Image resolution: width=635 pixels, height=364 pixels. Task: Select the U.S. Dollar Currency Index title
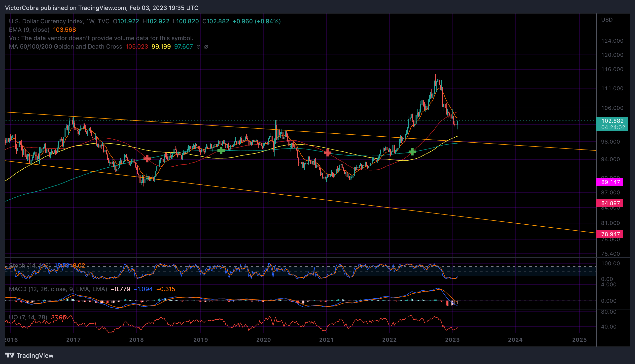pos(46,21)
